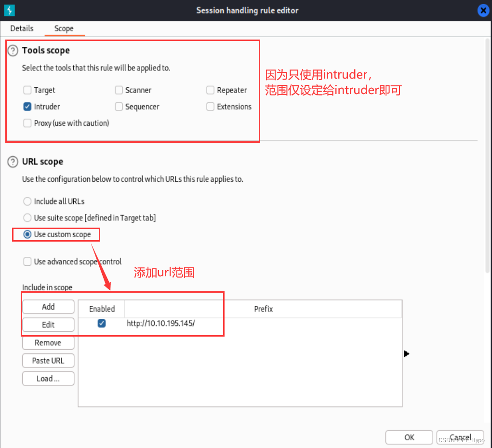Click the expand arrow beside scope table

[406, 354]
